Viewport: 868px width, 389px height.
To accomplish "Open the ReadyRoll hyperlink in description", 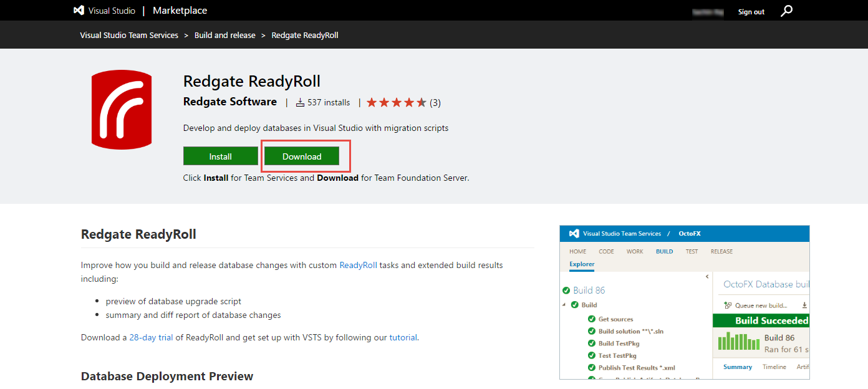I will tap(358, 265).
